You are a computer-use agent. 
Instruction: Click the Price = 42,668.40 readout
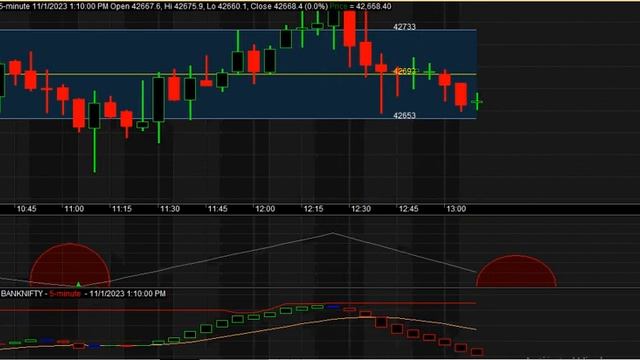pos(360,7)
